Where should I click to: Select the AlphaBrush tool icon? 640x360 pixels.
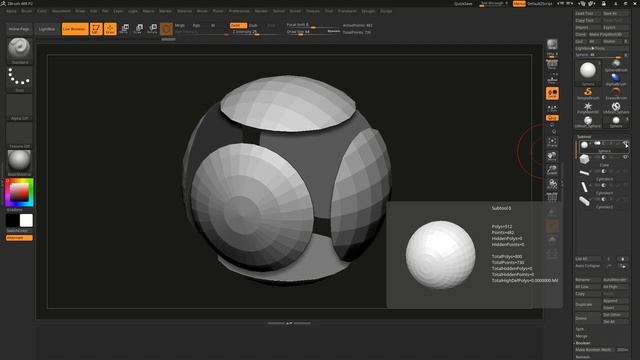616,79
